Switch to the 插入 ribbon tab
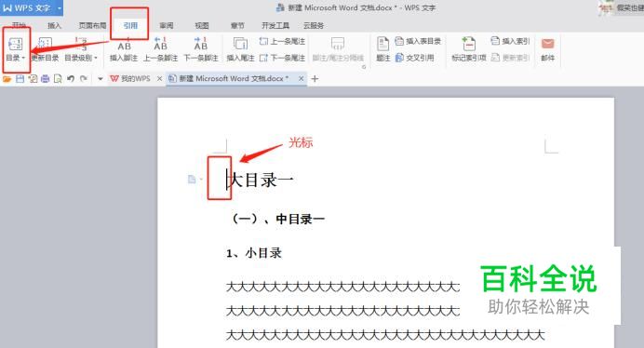644x348 pixels. (54, 25)
